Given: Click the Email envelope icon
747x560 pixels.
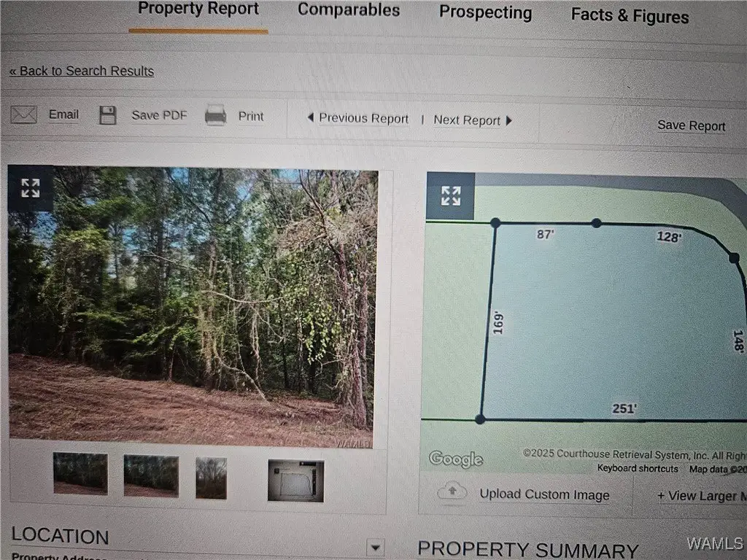Looking at the screenshot, I should (x=24, y=114).
